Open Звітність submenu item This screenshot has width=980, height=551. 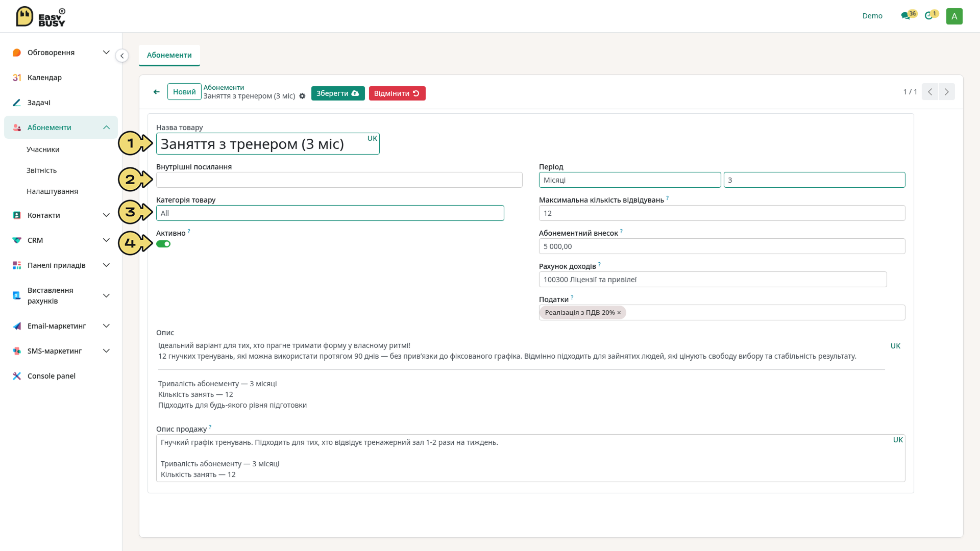point(41,170)
